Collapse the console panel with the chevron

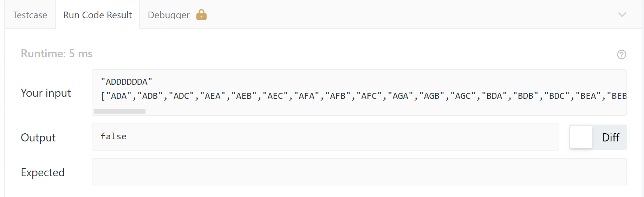[622, 15]
